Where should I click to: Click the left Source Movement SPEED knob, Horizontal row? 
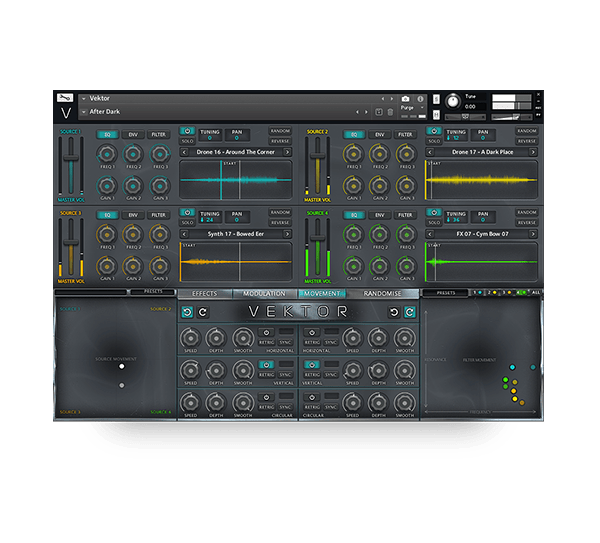click(x=190, y=339)
